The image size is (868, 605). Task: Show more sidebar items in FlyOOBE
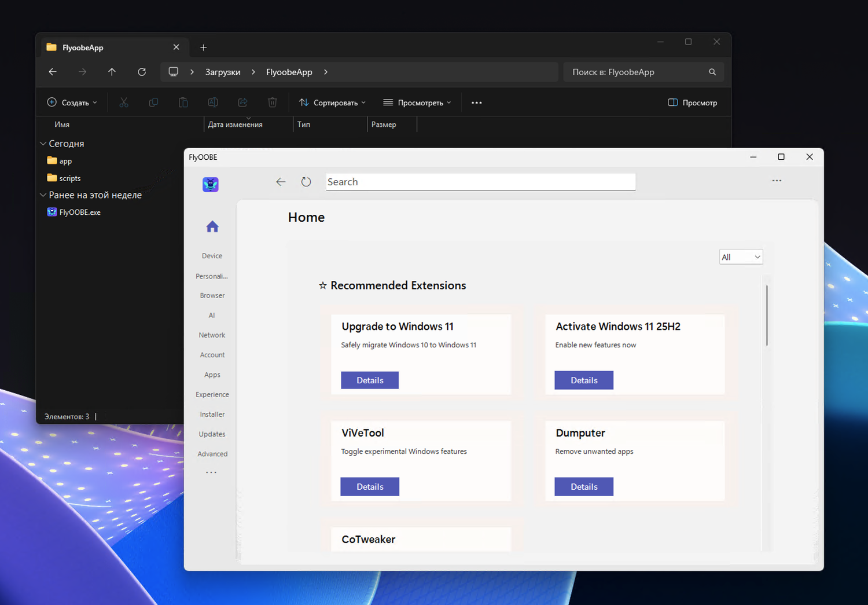211,472
